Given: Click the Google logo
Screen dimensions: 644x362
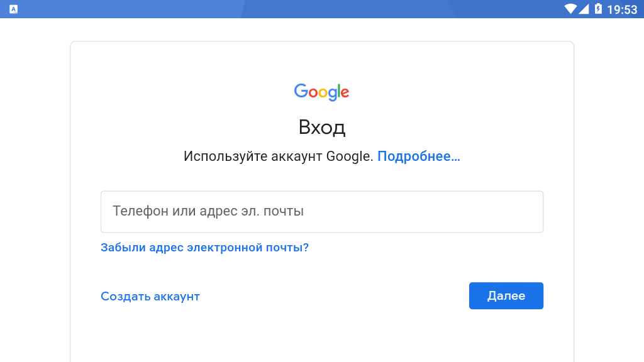Looking at the screenshot, I should coord(321,92).
